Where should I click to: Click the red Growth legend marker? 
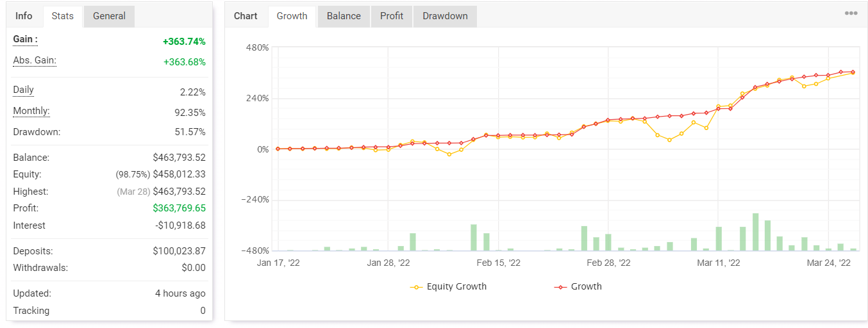(560, 287)
